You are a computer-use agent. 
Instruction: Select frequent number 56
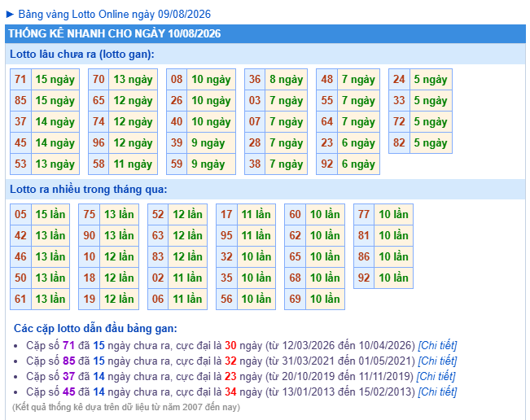click(226, 299)
